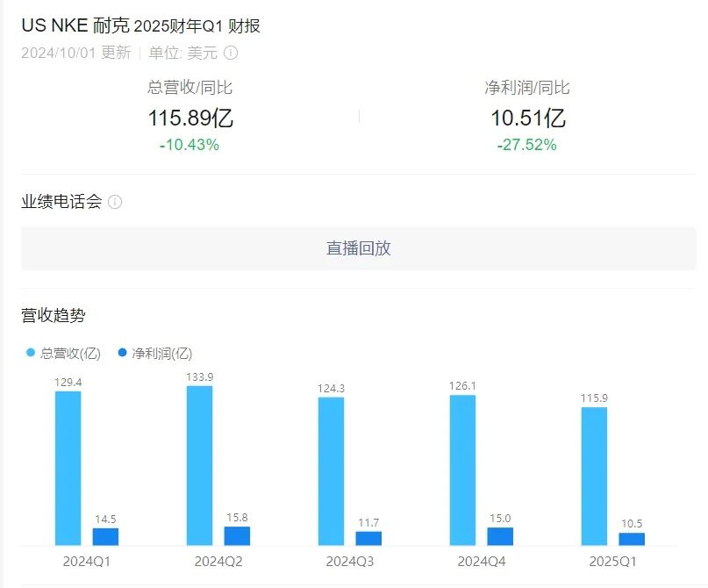
Task: Click the 2024Q2 net profit bar 15.8
Action: coord(237,535)
